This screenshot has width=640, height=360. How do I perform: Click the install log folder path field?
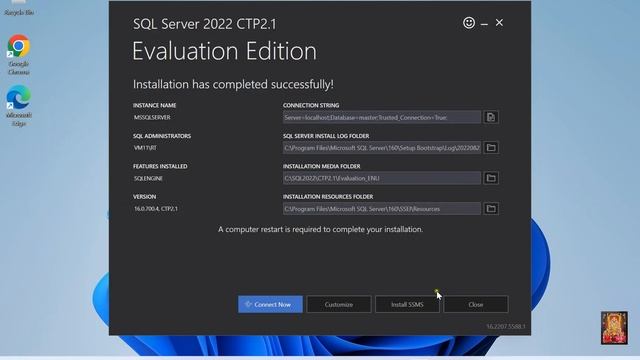[x=382, y=148]
